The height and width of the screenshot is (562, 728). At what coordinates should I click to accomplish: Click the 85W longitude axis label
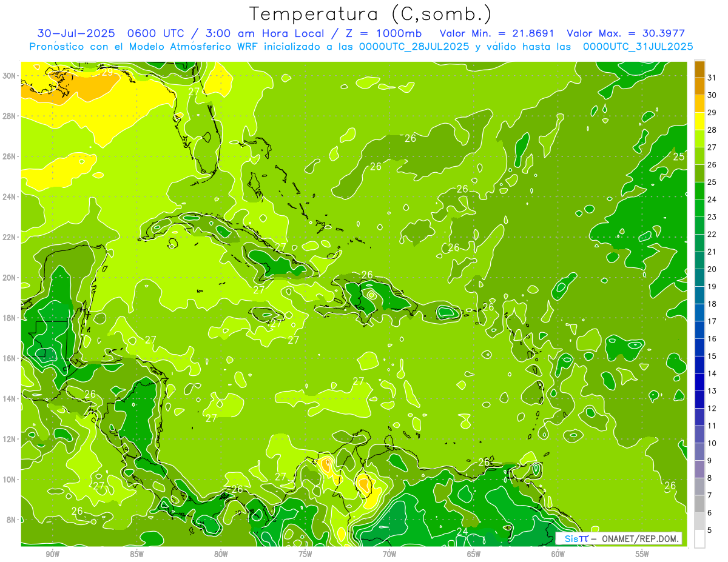(136, 555)
